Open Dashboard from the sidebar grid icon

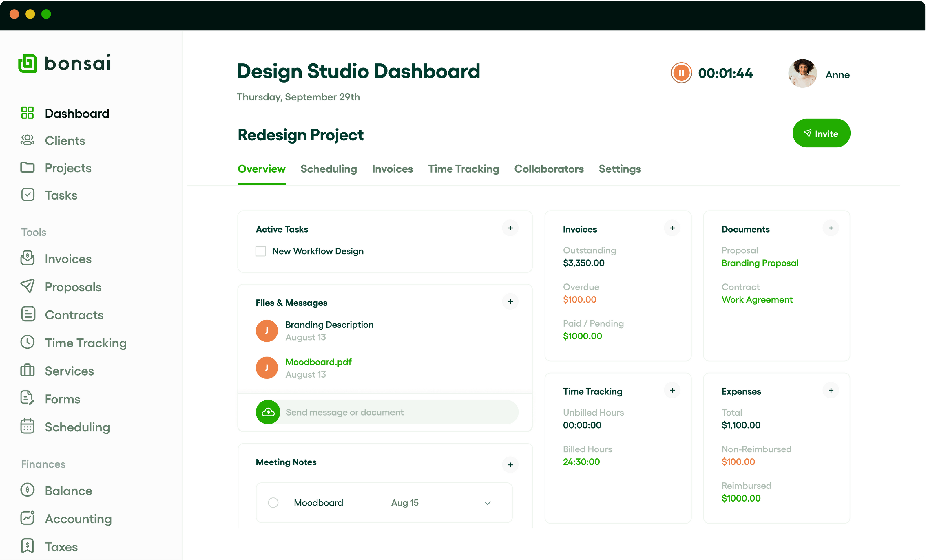coord(28,112)
